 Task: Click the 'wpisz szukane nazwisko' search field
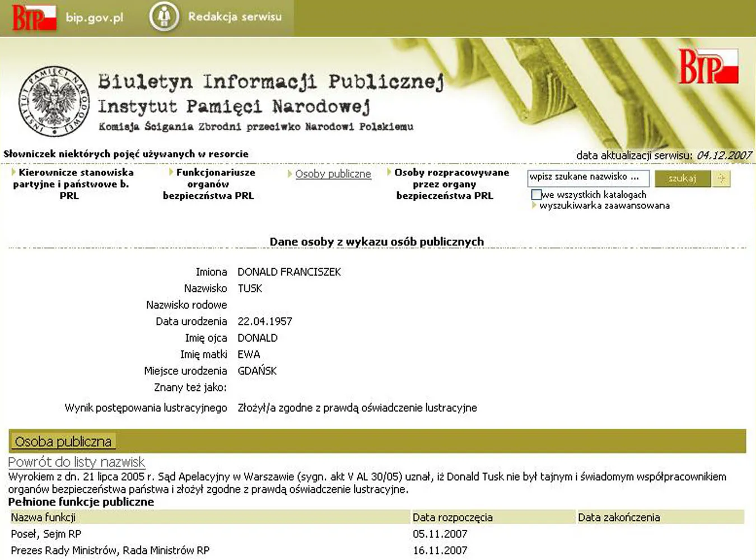(x=588, y=178)
